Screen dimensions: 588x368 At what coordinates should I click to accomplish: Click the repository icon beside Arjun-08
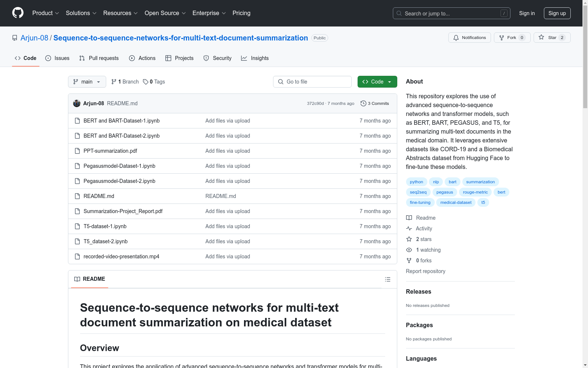pos(15,38)
